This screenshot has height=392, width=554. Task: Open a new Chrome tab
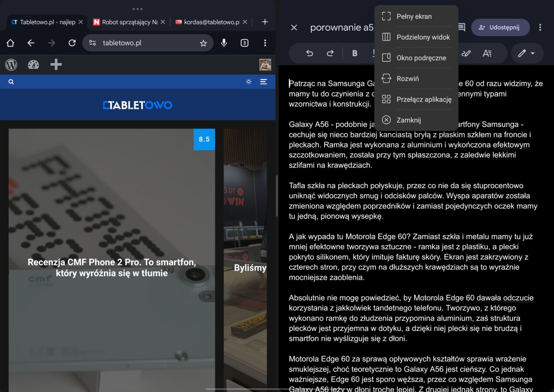click(265, 22)
